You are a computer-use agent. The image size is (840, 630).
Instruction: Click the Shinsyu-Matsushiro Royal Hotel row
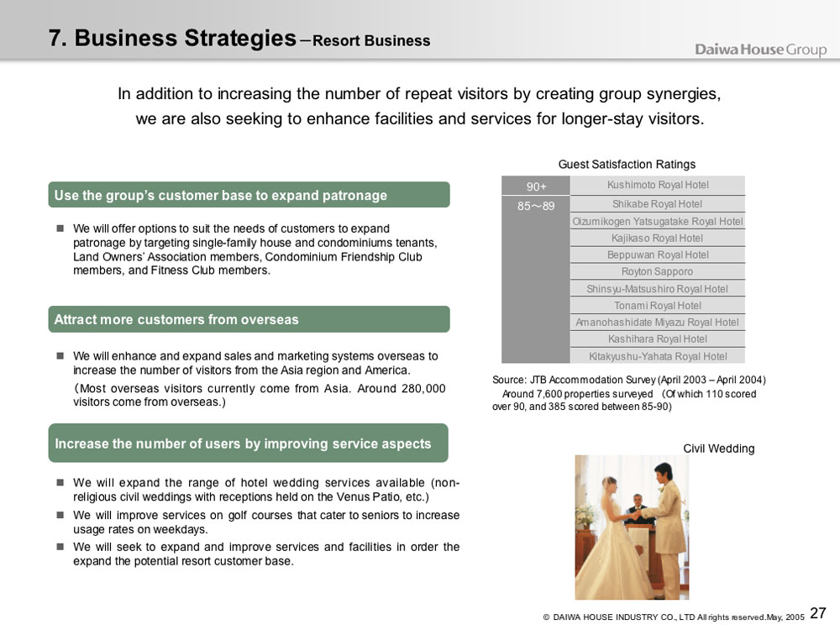click(658, 289)
